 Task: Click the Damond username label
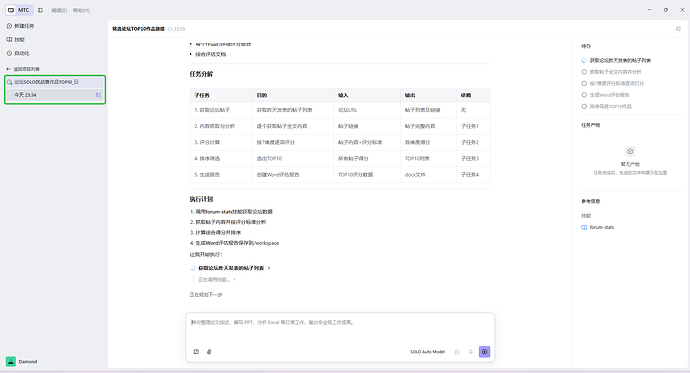pyautogui.click(x=28, y=362)
